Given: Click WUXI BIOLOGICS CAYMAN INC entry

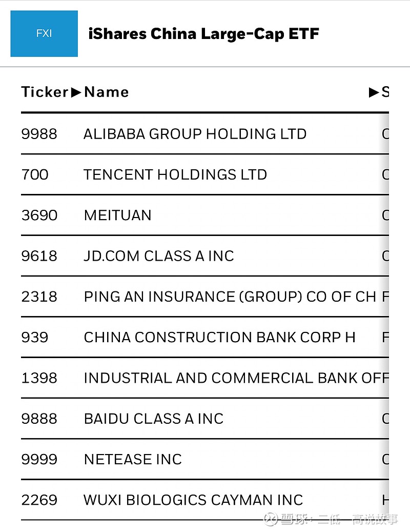Looking at the screenshot, I should [x=193, y=500].
